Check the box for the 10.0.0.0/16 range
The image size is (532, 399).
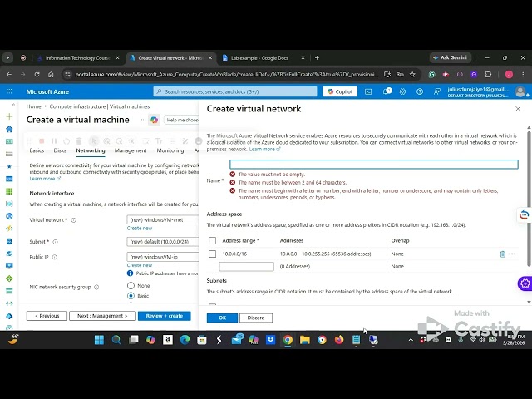pos(213,254)
